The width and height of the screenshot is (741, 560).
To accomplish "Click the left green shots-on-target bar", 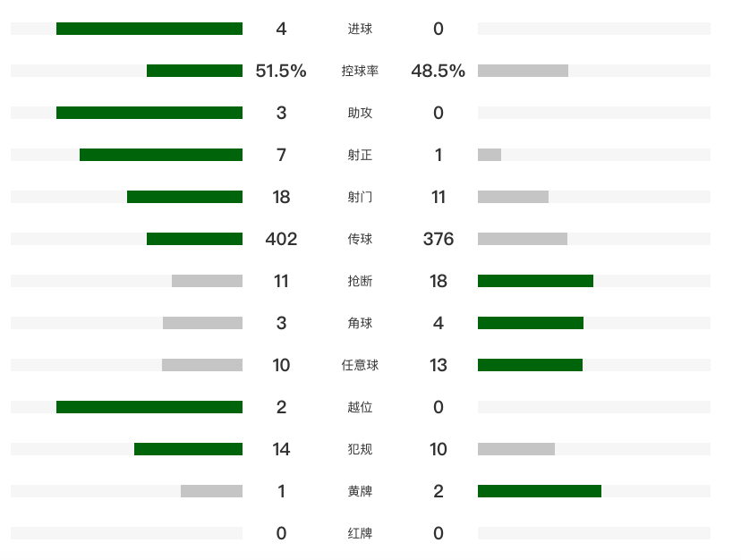I will [161, 155].
